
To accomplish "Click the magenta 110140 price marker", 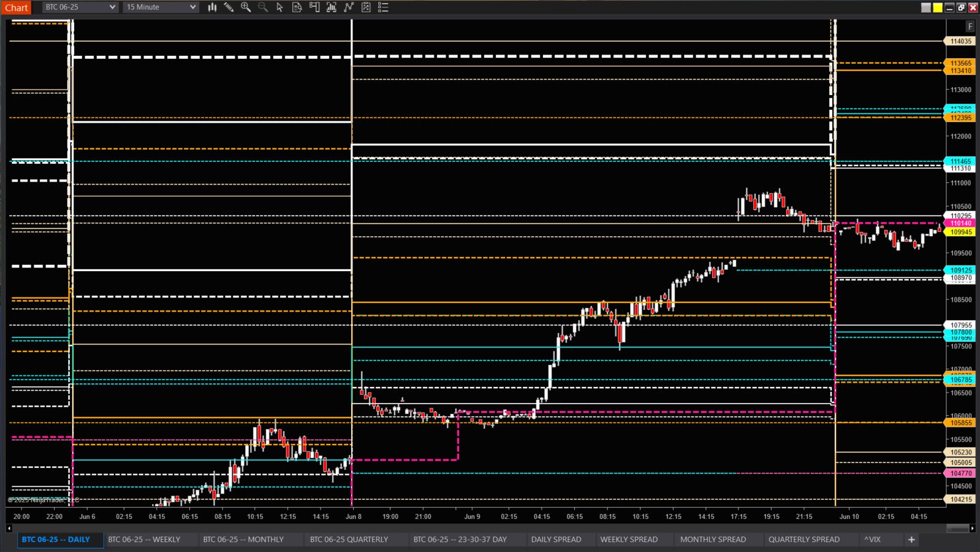I will (960, 223).
